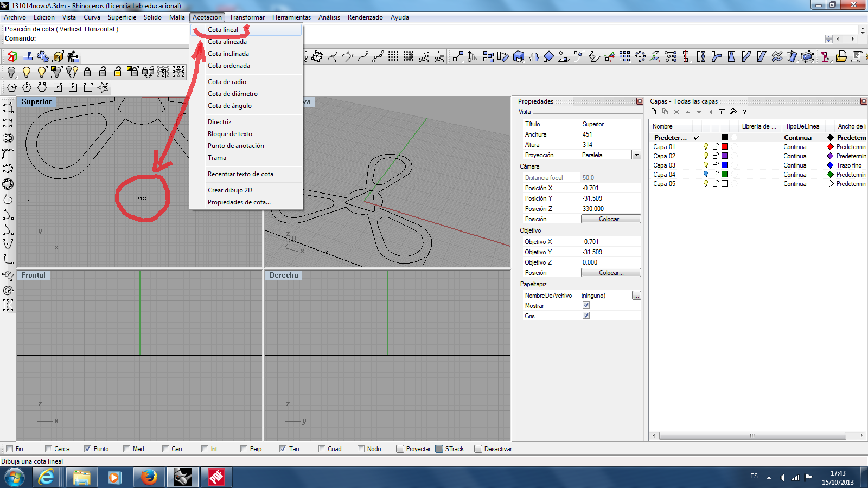The height and width of the screenshot is (488, 868).
Task: Click the green color swatch of Capa 04
Action: click(725, 174)
